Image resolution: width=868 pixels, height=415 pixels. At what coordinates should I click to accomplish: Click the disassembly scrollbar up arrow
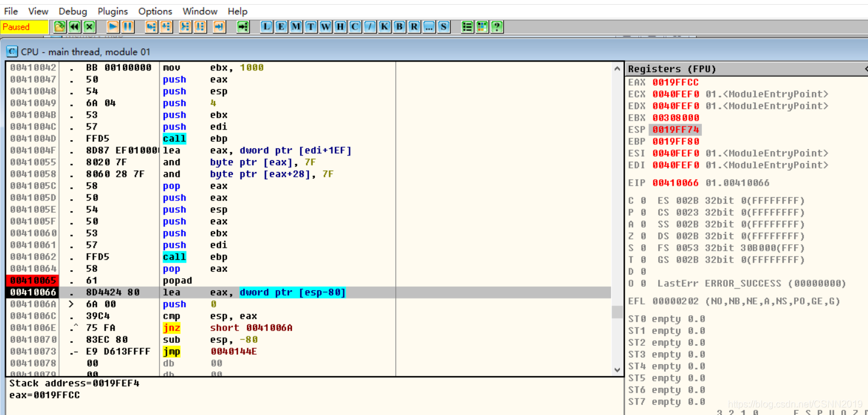tap(617, 68)
